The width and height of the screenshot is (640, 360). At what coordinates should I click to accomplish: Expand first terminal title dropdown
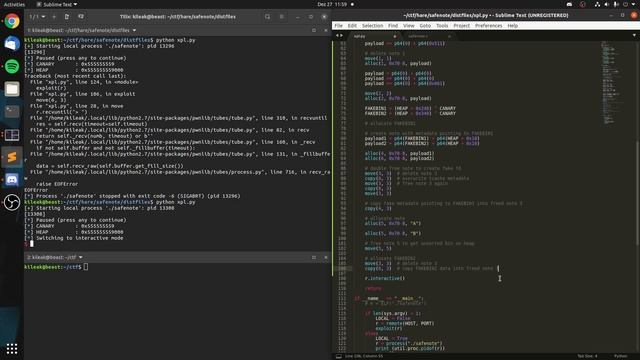[x=134, y=30]
